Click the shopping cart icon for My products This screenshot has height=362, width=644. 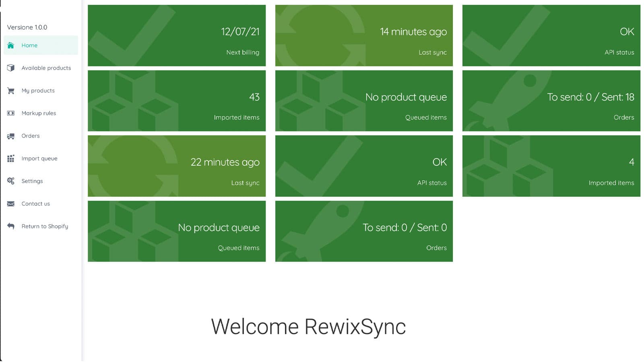(11, 90)
